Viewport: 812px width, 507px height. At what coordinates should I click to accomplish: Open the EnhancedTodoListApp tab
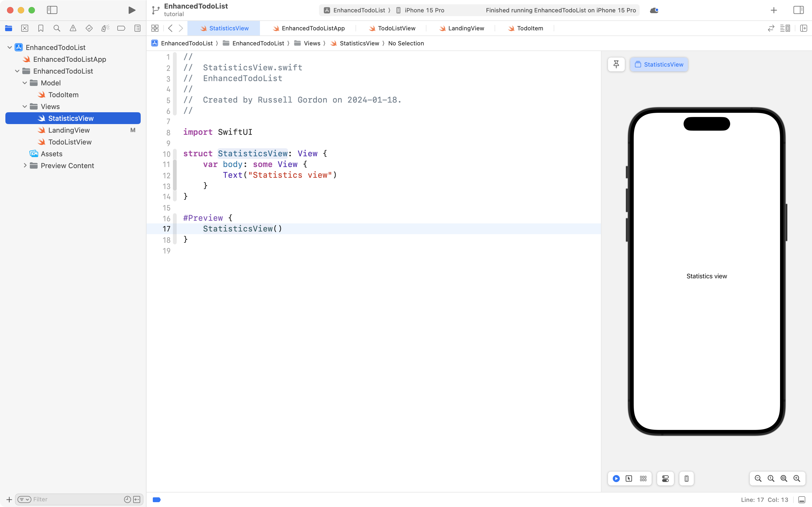pyautogui.click(x=313, y=28)
